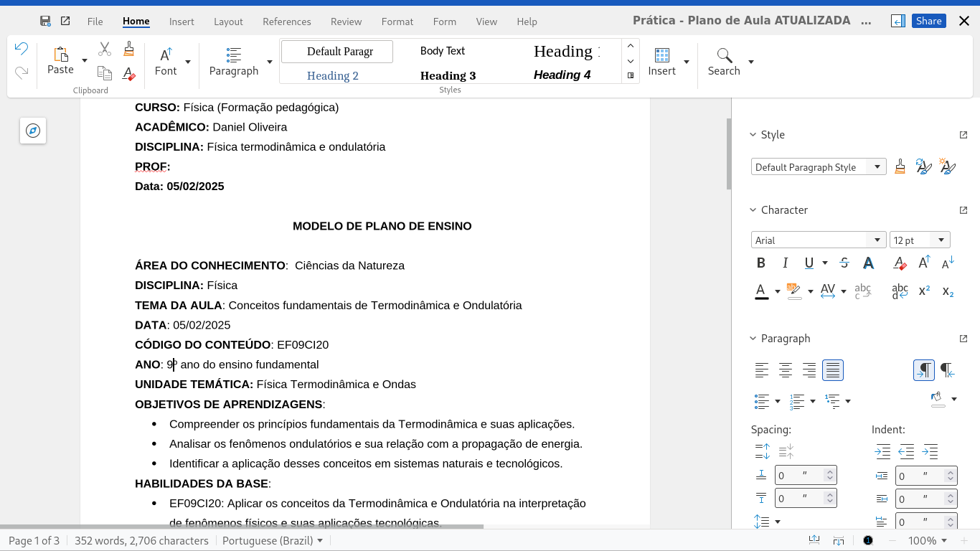980x551 pixels.
Task: Select the Clone Formatting paintbrush icon
Action: click(128, 49)
